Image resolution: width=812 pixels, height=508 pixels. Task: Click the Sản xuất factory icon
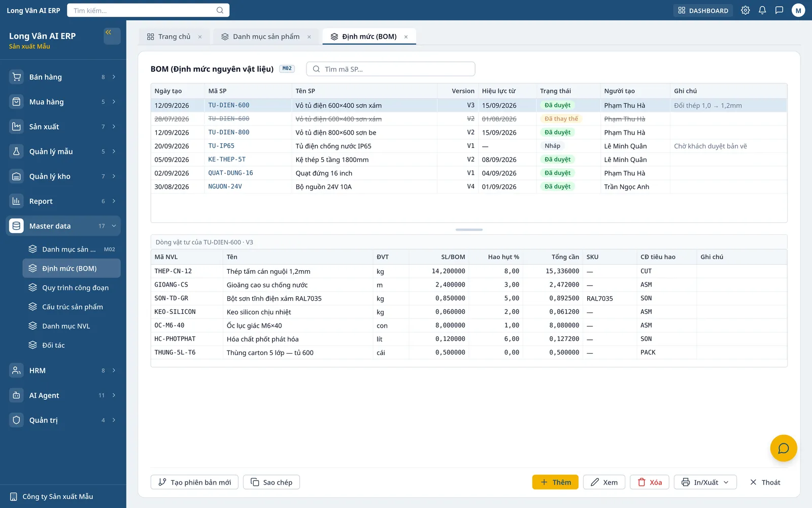[16, 126]
